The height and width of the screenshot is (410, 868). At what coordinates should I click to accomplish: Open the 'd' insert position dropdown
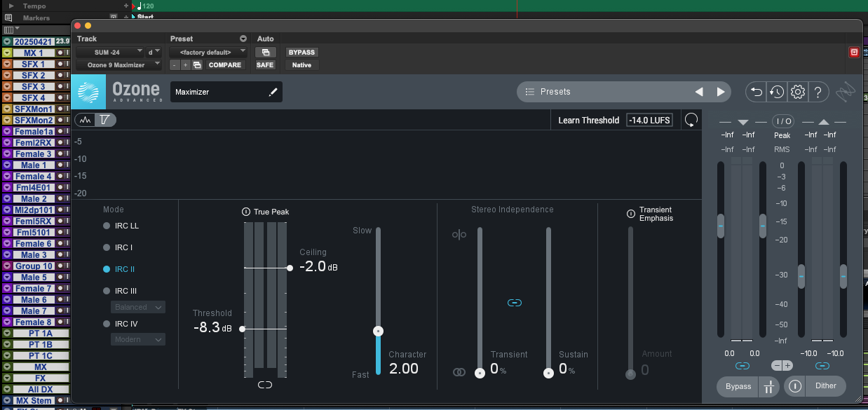(x=154, y=52)
